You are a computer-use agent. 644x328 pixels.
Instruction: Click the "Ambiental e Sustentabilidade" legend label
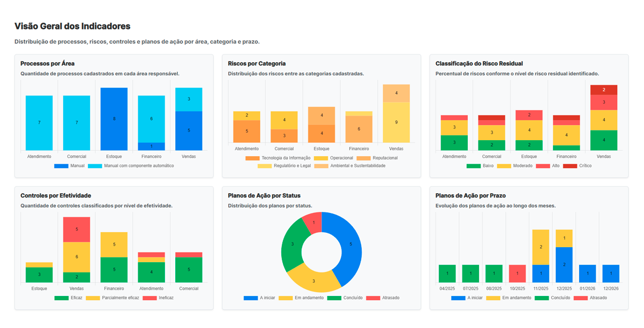(358, 166)
